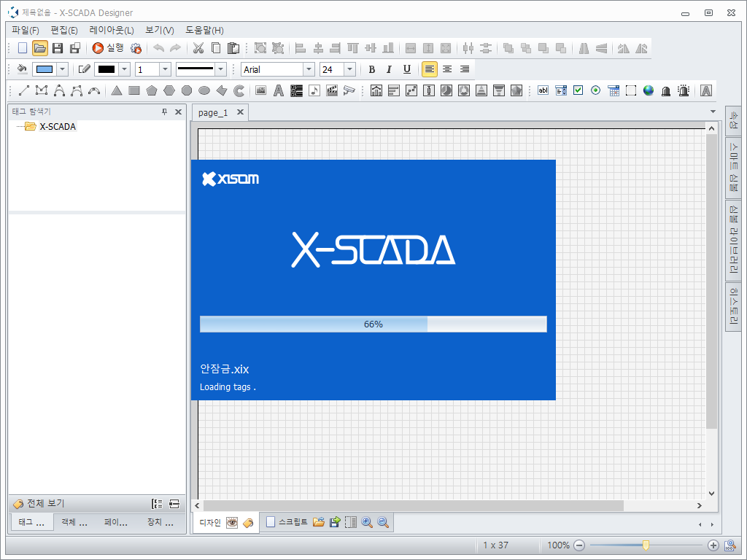Viewport: 747px width, 560px height.
Task: Insert a video clapperboard object
Action: pyautogui.click(x=332, y=90)
